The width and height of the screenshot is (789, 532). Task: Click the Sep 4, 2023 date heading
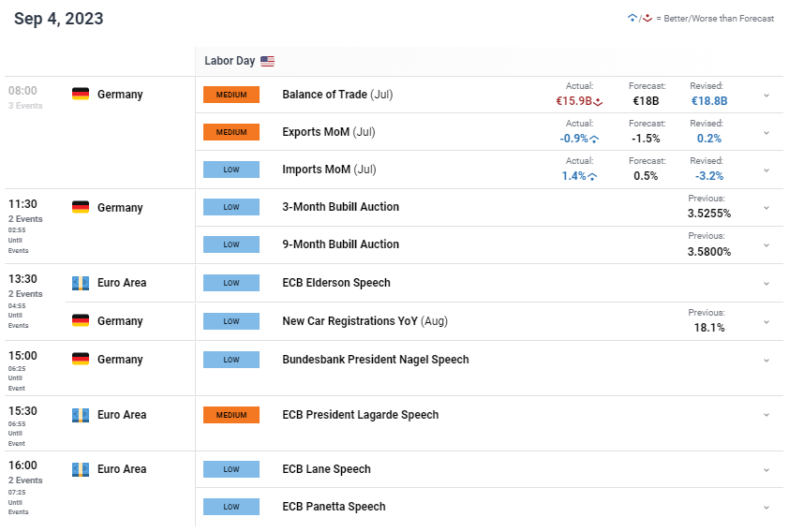[59, 19]
